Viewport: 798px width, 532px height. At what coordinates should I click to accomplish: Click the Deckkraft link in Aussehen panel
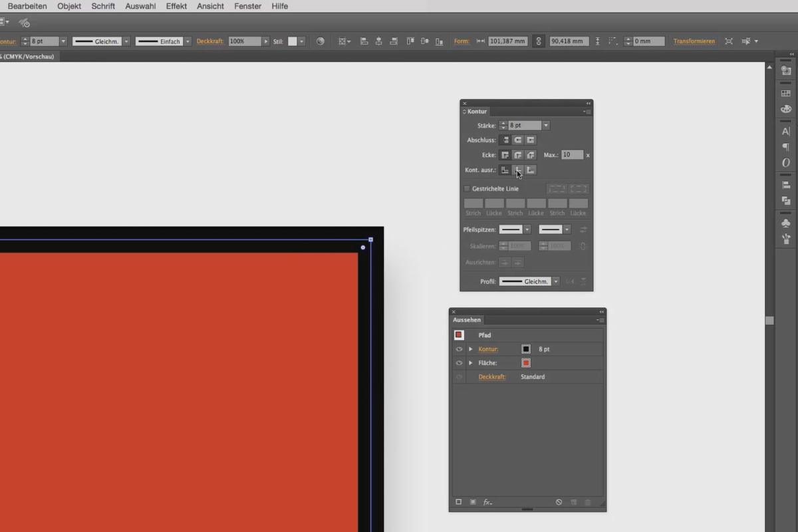pos(491,377)
